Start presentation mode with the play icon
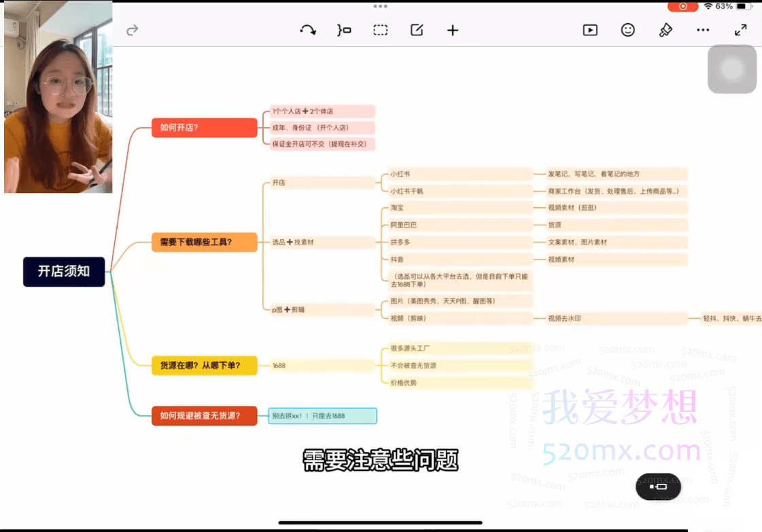The image size is (762, 532). [590, 30]
